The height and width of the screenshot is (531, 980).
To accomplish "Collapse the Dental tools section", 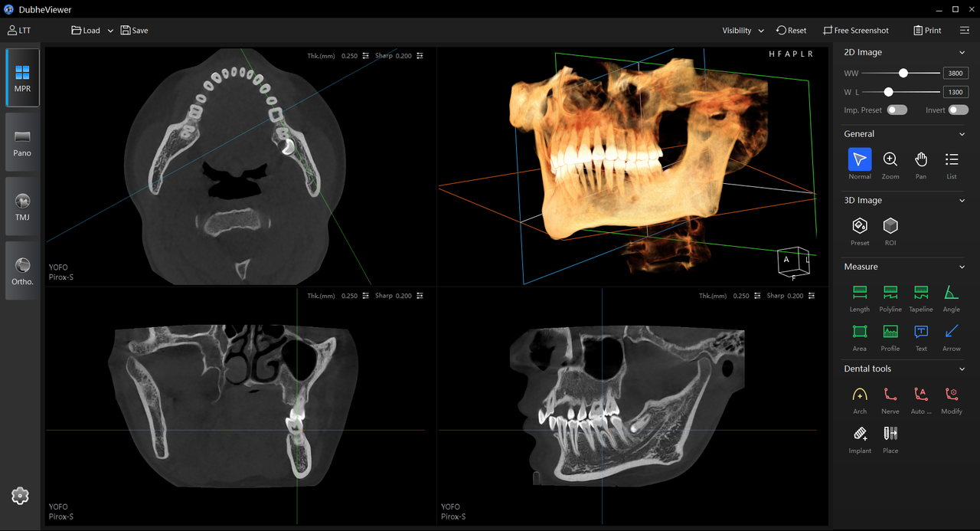I will (x=962, y=369).
